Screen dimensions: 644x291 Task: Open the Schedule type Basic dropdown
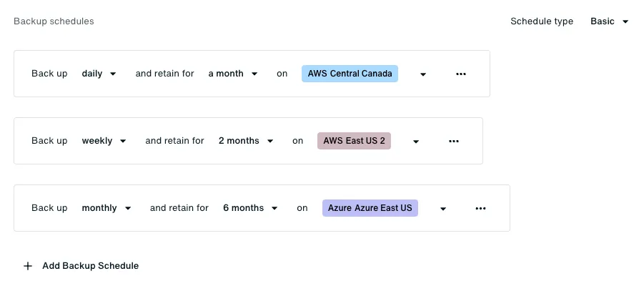[610, 21]
